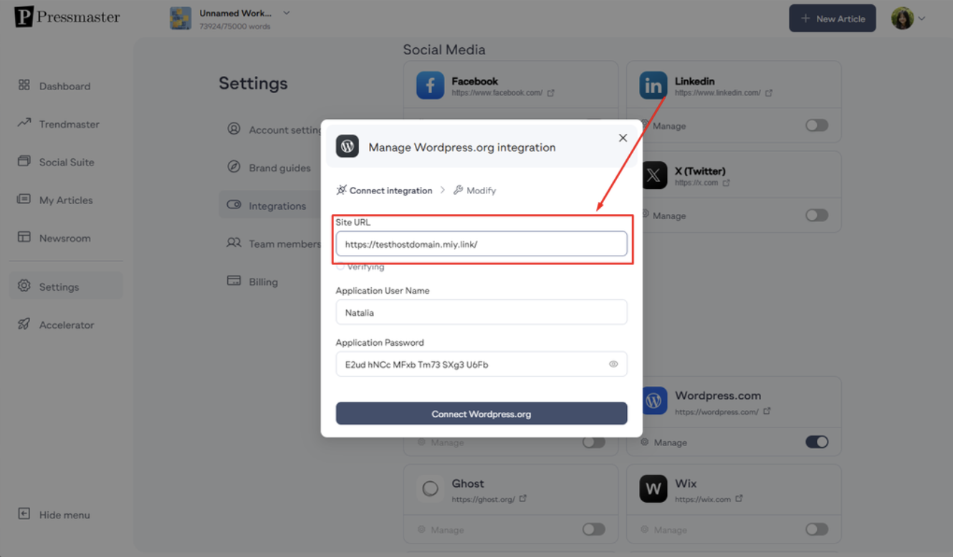The image size is (953, 560).
Task: Click the Pressmaster logo
Action: point(67,17)
